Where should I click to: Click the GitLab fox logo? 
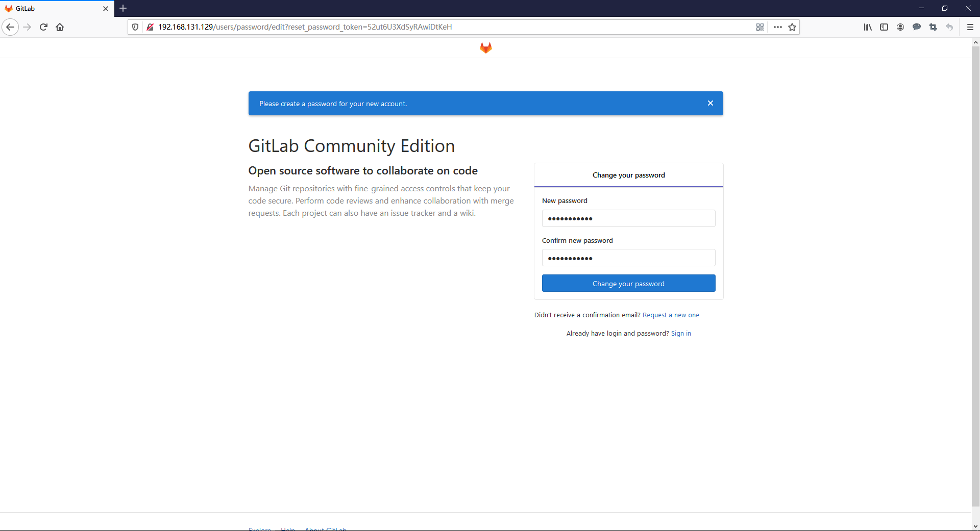486,47
